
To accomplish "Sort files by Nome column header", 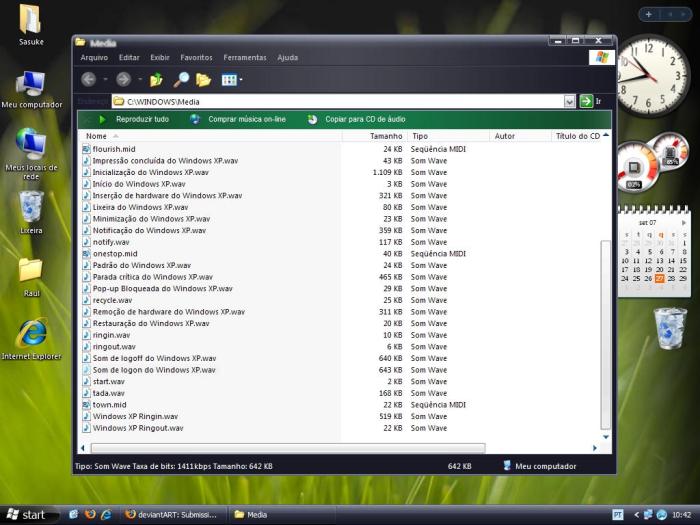I will [x=210, y=136].
